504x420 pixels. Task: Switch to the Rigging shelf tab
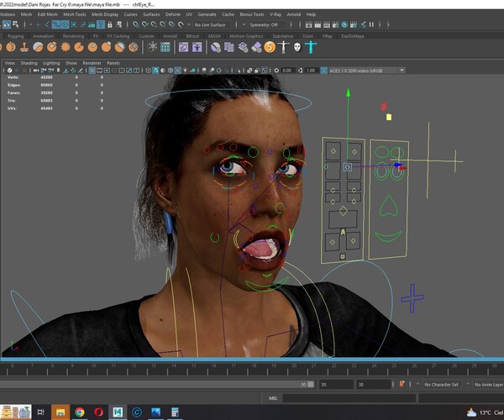[15, 36]
